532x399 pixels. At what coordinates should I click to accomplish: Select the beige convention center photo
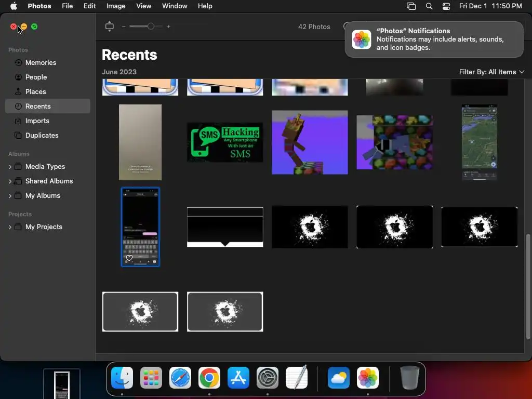click(140, 142)
